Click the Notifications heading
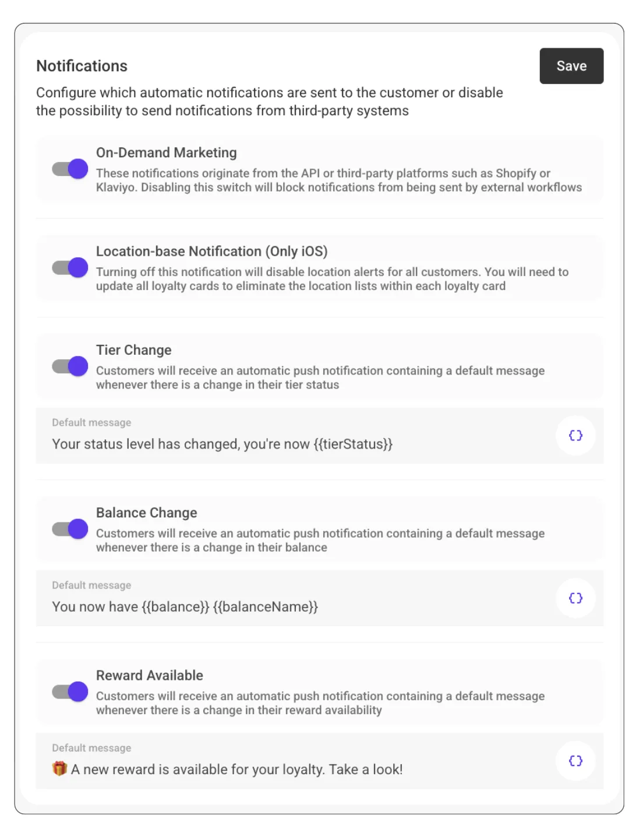This screenshot has height=840, width=643. click(82, 66)
